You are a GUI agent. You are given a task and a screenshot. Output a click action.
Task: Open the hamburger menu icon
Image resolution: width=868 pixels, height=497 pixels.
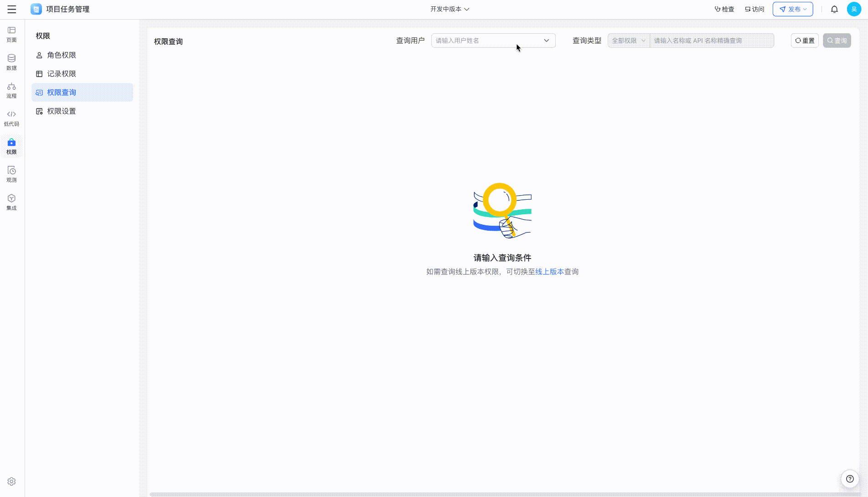[x=12, y=9]
